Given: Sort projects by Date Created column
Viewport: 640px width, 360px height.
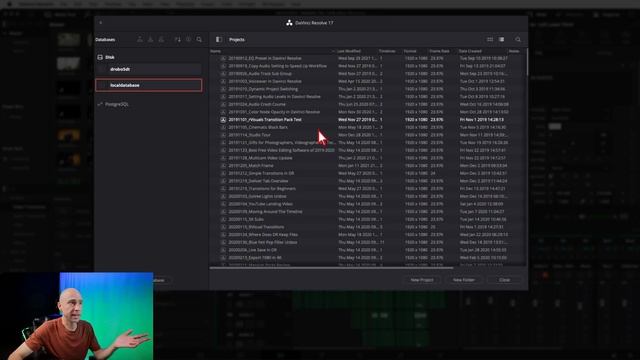Looking at the screenshot, I should click(470, 51).
